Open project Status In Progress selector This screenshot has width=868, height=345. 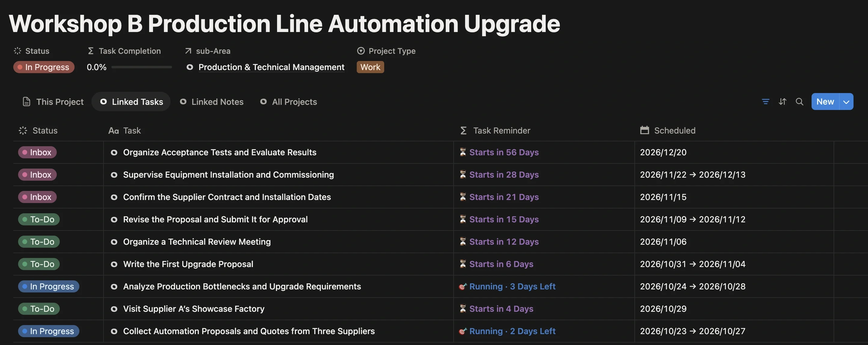pos(44,67)
